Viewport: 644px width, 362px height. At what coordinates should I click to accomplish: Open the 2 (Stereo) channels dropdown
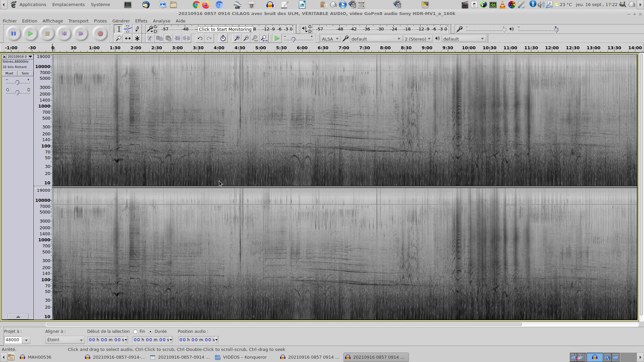pyautogui.click(x=418, y=39)
